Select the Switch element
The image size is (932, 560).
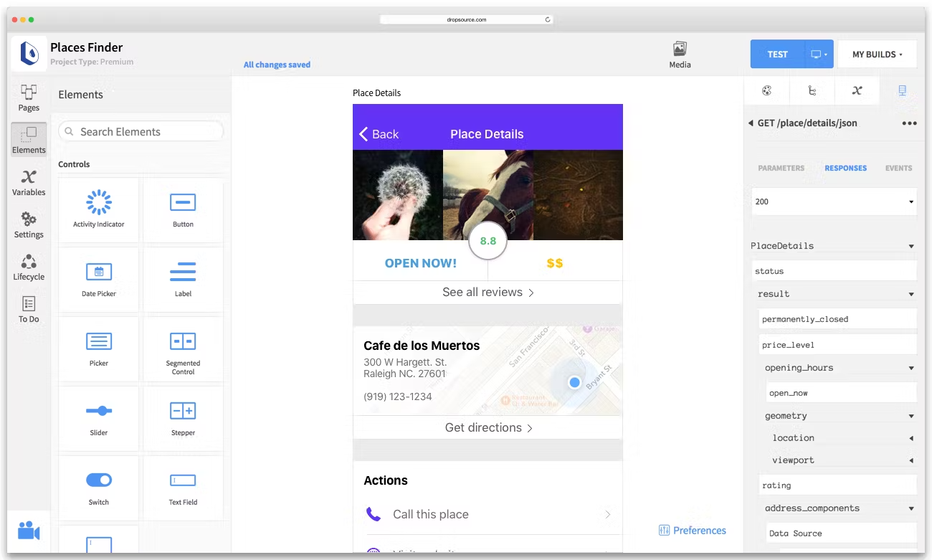pos(99,488)
